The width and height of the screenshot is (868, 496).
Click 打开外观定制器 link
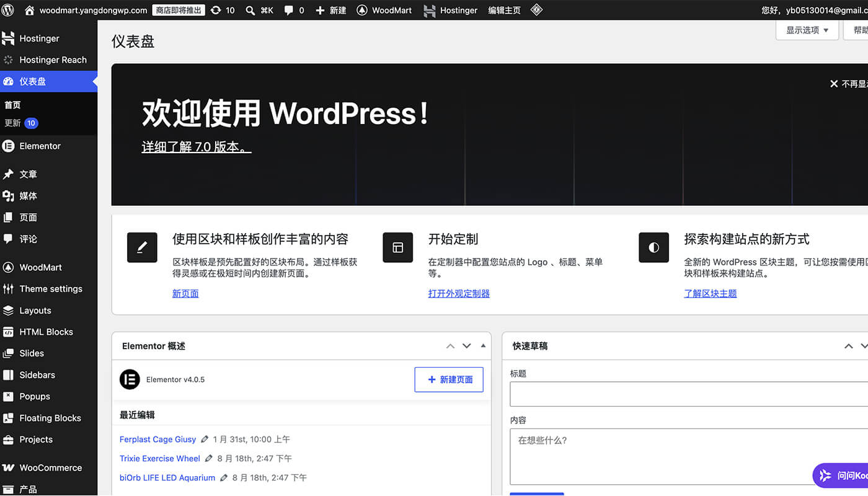pyautogui.click(x=459, y=293)
